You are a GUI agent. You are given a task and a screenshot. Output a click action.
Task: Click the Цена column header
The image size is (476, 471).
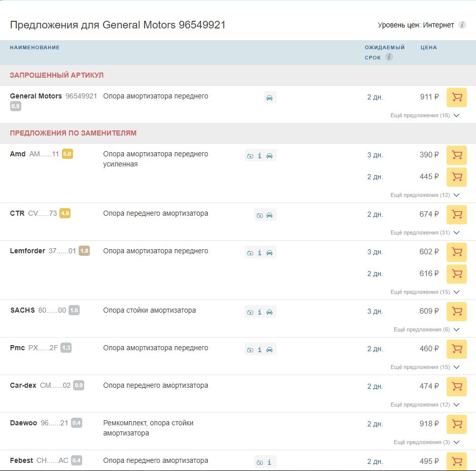[x=428, y=48]
